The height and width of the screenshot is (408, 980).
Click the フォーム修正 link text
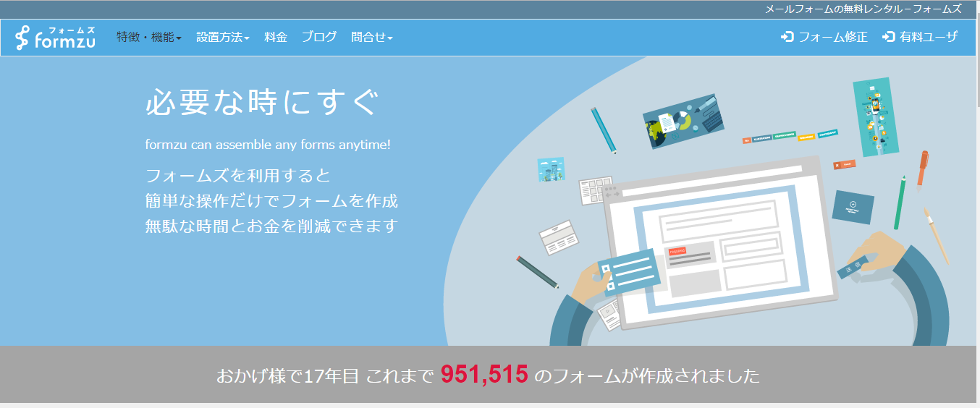click(832, 37)
